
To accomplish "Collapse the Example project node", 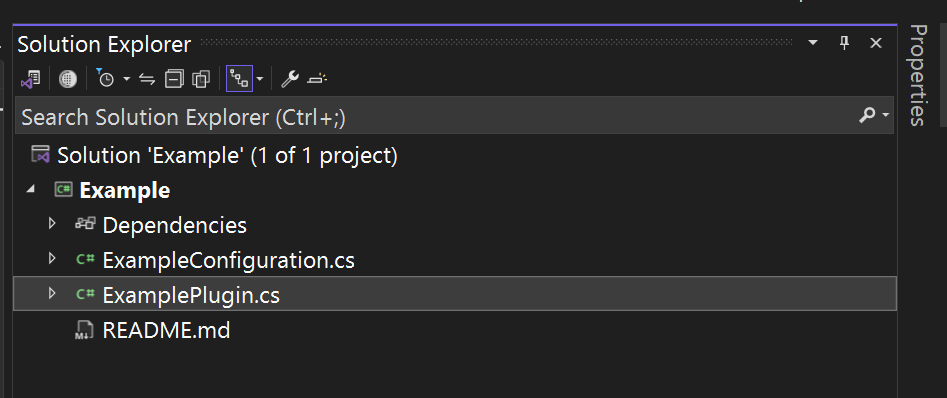I will [x=30, y=190].
